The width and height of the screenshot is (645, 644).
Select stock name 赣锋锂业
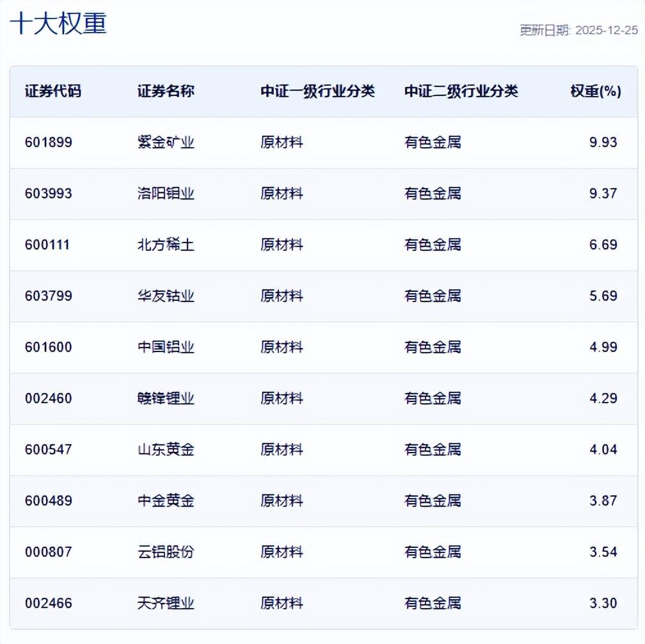(166, 398)
